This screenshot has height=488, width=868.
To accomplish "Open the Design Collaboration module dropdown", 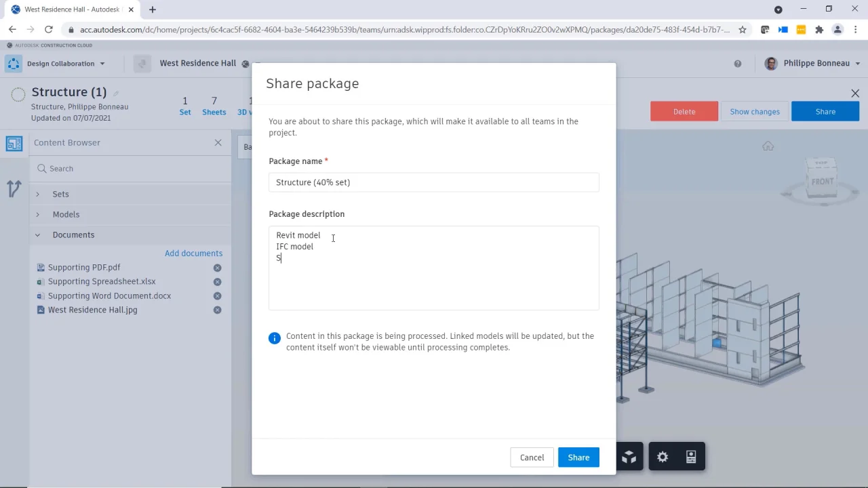I will [x=66, y=64].
